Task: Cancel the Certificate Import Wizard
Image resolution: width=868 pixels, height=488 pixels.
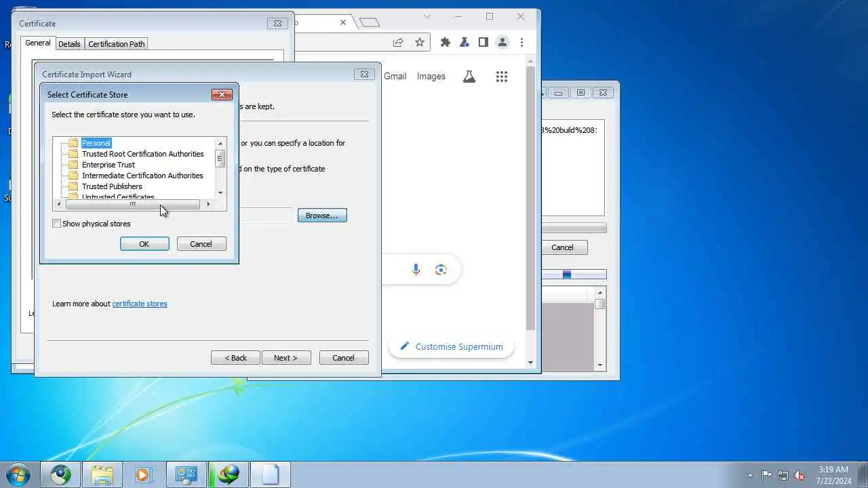Action: (x=344, y=358)
